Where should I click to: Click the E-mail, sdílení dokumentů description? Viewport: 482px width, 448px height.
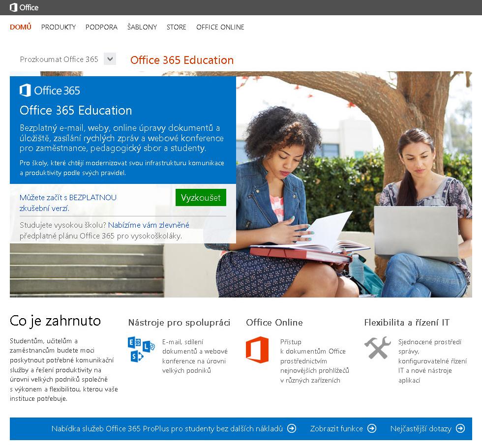coord(195,356)
